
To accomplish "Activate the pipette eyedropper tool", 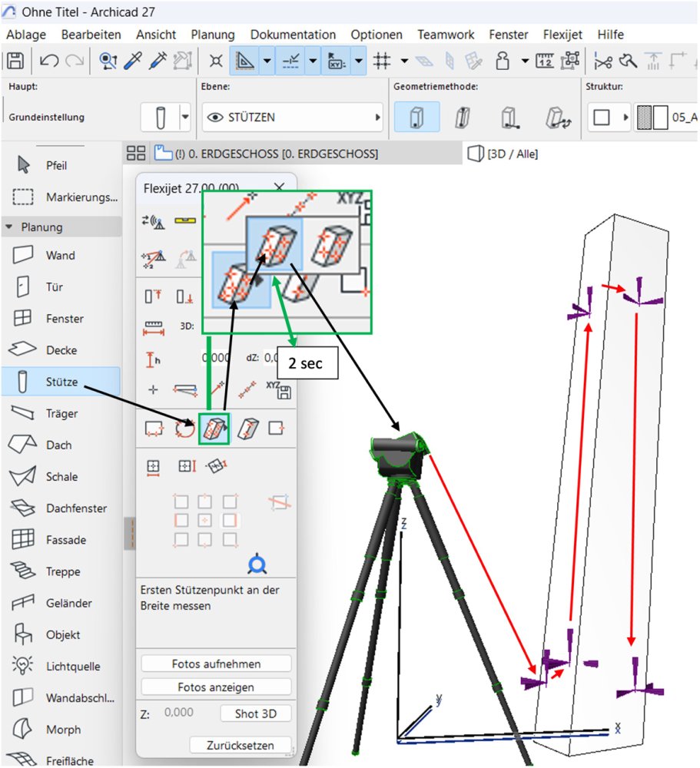I will tap(133, 61).
